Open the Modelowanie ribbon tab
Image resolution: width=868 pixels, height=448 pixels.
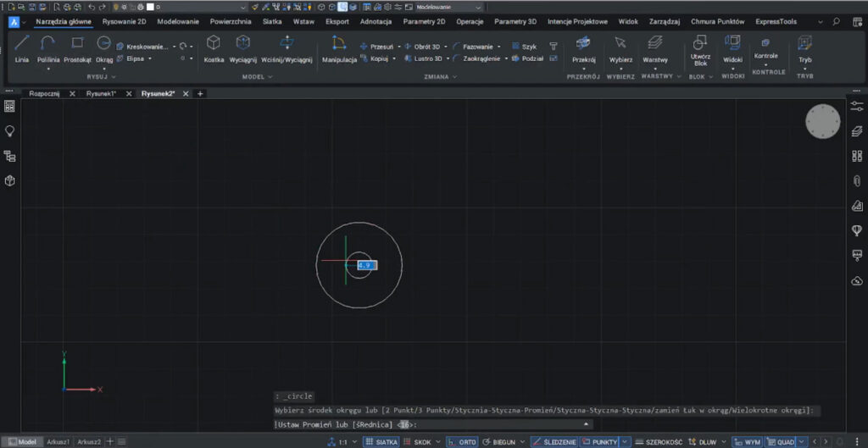178,21
